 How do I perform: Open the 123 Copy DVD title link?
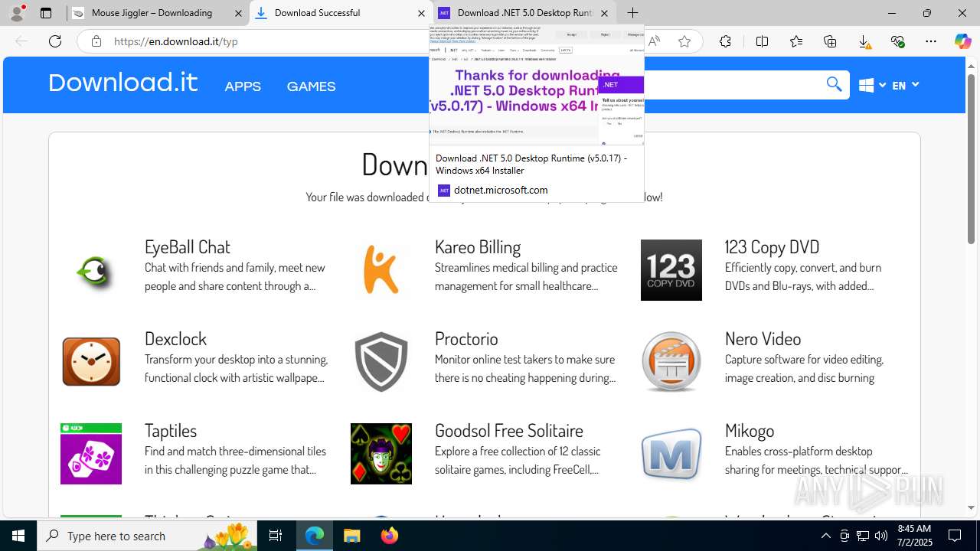coord(773,246)
